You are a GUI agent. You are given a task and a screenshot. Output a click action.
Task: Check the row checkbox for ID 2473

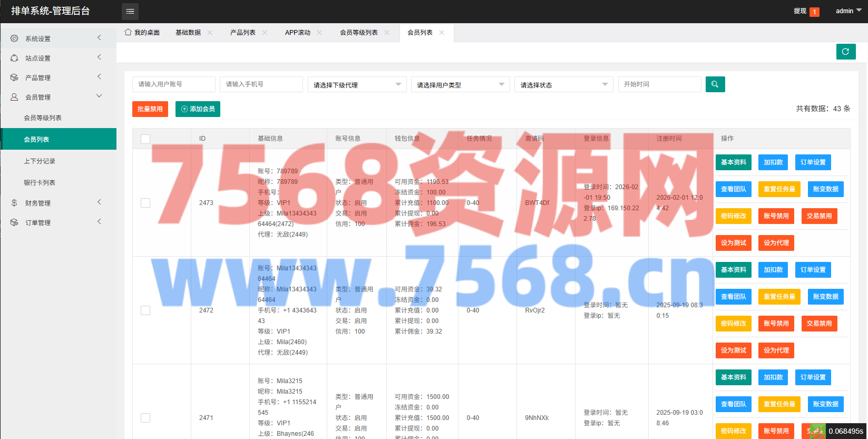point(145,203)
